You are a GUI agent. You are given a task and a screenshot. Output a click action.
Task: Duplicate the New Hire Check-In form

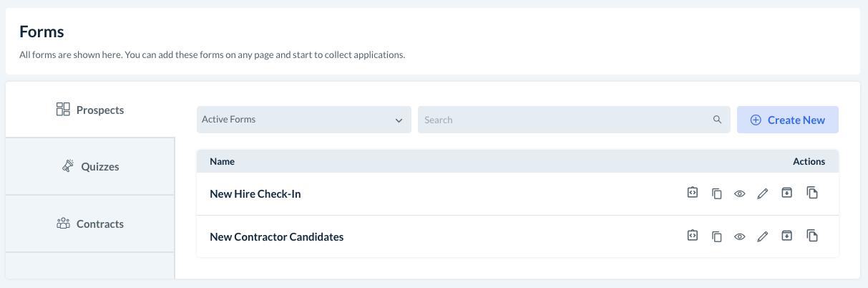tap(811, 193)
